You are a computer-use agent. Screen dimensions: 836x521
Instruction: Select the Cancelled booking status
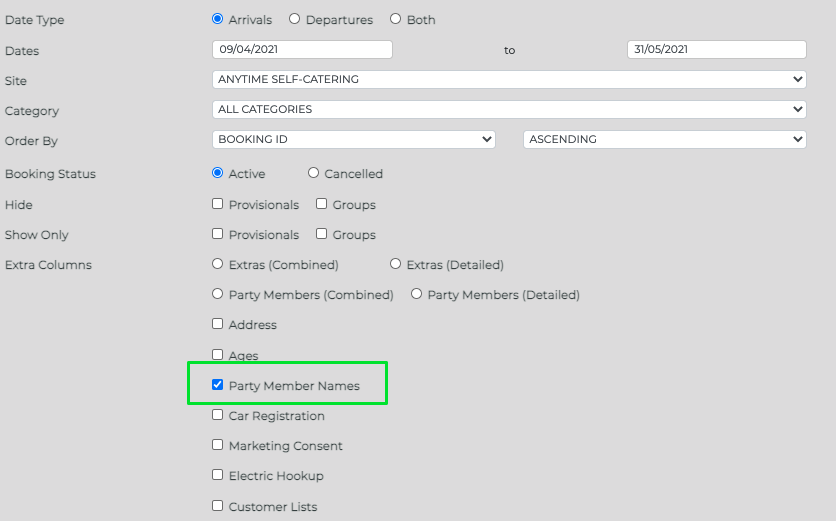pyautogui.click(x=313, y=173)
